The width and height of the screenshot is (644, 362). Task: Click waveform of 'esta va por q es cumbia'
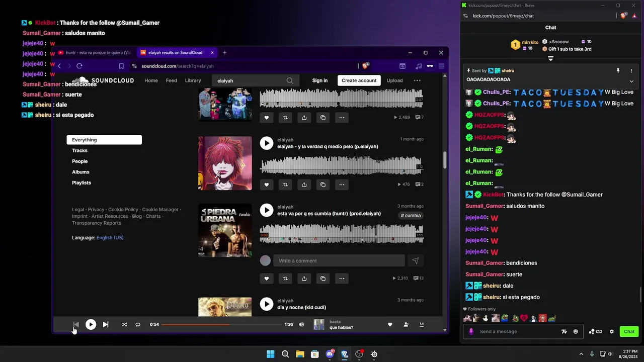tap(341, 233)
